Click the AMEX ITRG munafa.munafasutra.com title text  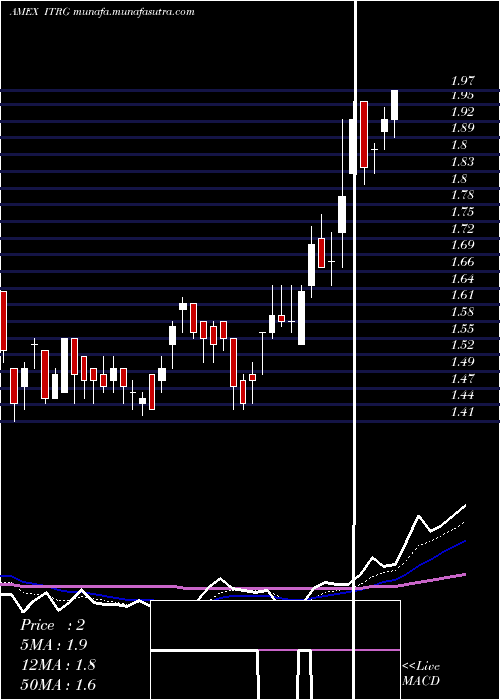pyautogui.click(x=102, y=12)
